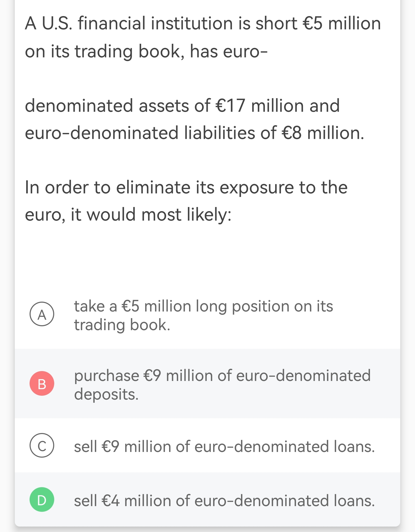415x532 pixels.
Task: Click the red B answer circle
Action: click(42, 383)
